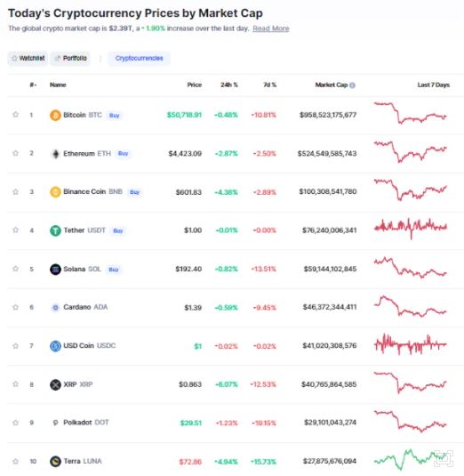Viewport: 464px width, 476px height.
Task: Sort by the Market Cap column header
Action: pos(332,85)
